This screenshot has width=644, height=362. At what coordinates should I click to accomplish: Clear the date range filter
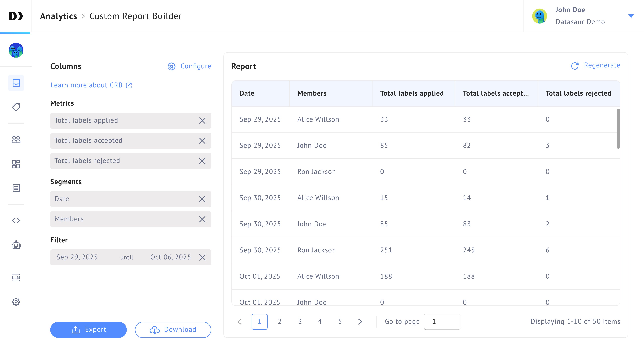[x=202, y=257]
